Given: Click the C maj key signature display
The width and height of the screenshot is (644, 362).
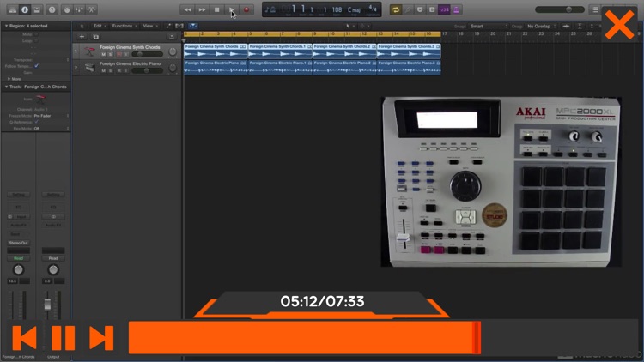Looking at the screenshot, I should coord(354,9).
